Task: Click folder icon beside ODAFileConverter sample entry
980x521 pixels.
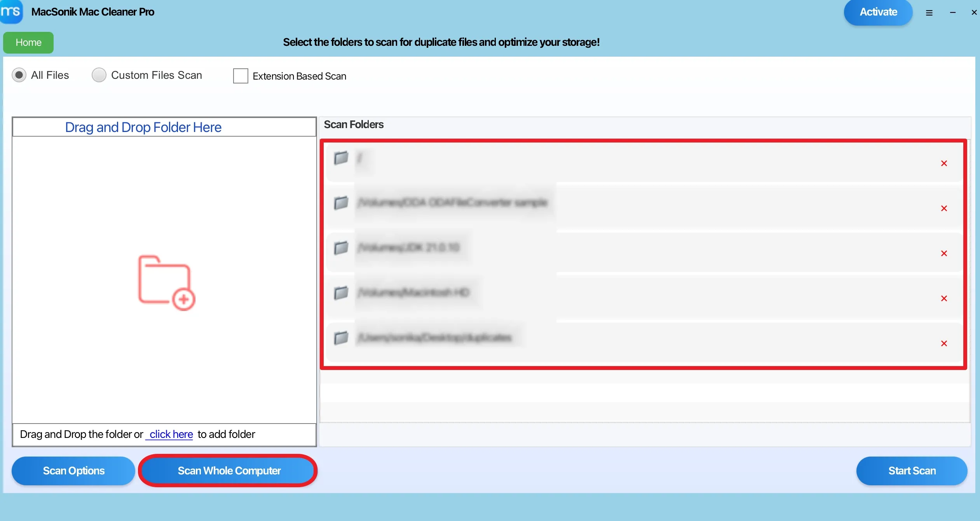Action: coord(341,203)
